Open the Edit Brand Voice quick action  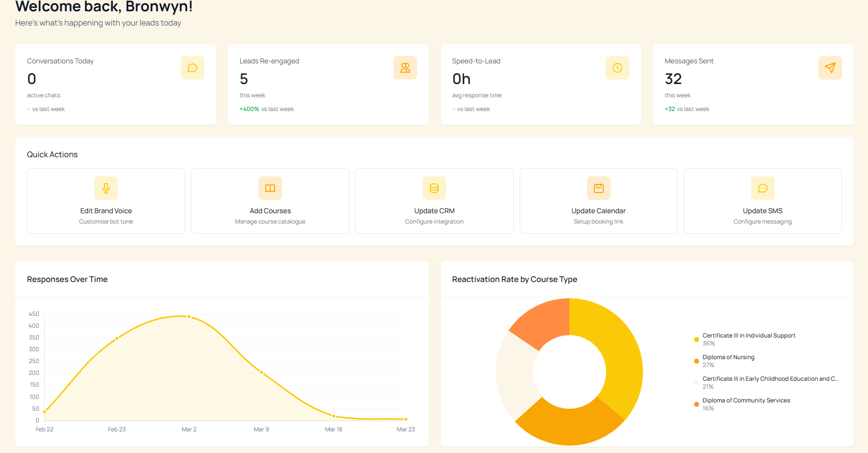pos(106,201)
